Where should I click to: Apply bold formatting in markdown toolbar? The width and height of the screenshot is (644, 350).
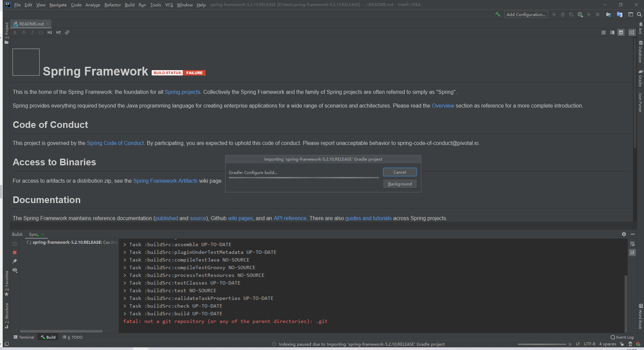(15, 32)
